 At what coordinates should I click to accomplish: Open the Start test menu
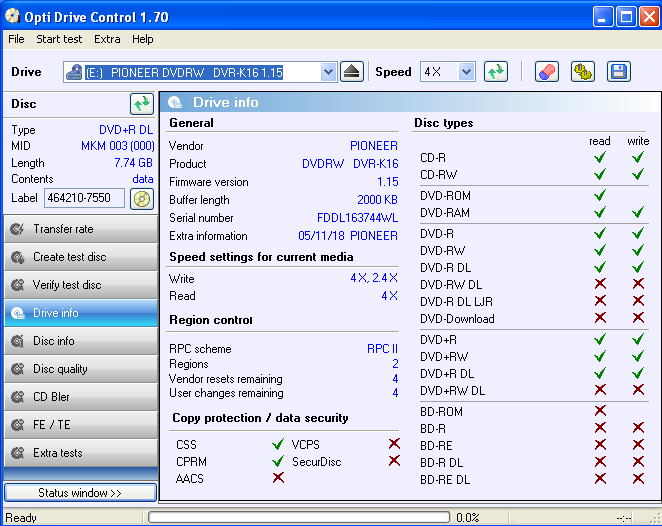pyautogui.click(x=59, y=39)
